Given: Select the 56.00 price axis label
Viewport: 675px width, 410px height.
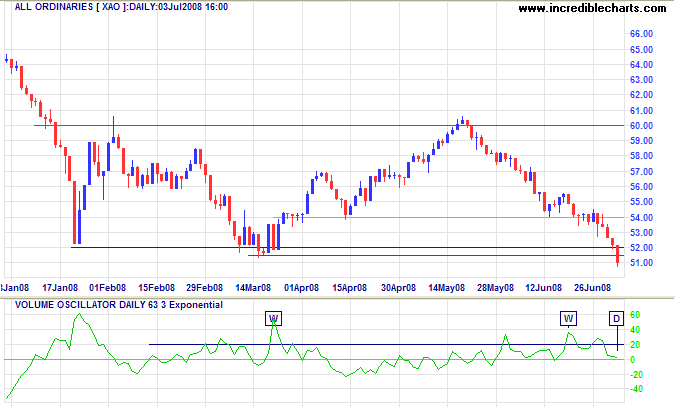Looking at the screenshot, I should (641, 187).
